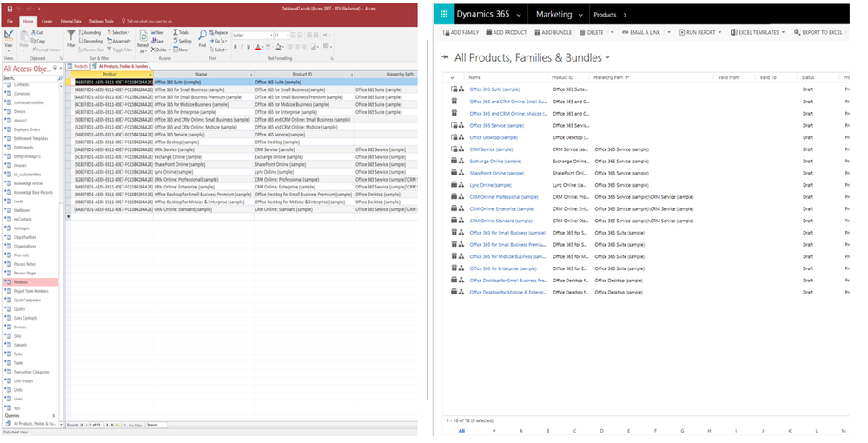This screenshot has width=868, height=443.
Task: Open CRM Service (sample) link in Dynamics
Action: point(491,149)
